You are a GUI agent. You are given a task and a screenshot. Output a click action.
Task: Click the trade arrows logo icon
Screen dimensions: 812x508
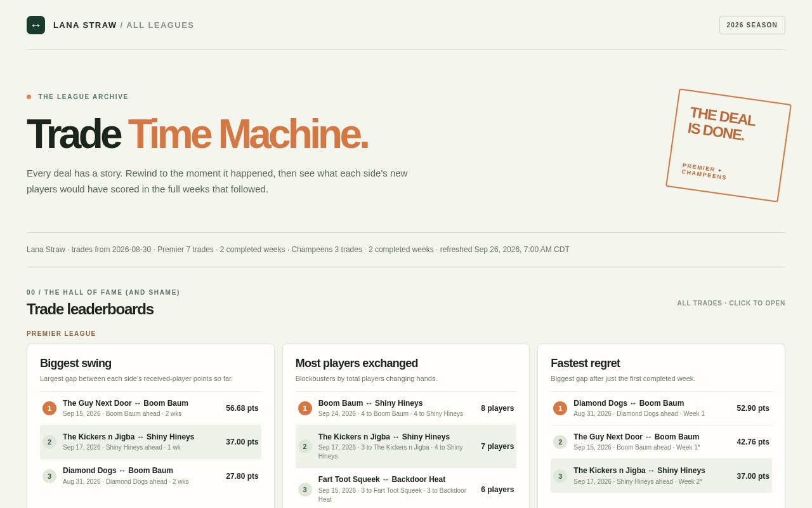(x=36, y=25)
